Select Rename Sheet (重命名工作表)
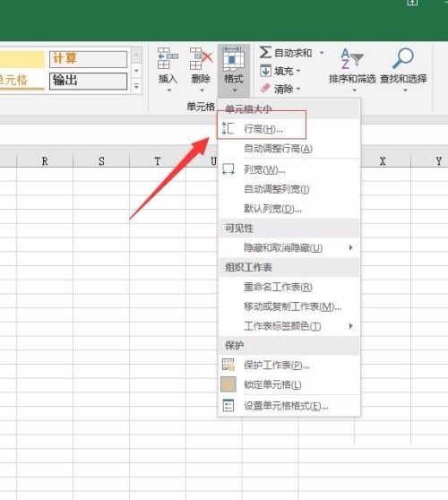 (x=289, y=287)
